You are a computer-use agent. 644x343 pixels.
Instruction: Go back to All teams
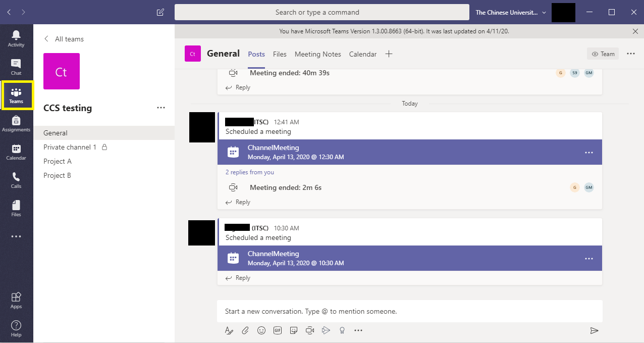(64, 39)
